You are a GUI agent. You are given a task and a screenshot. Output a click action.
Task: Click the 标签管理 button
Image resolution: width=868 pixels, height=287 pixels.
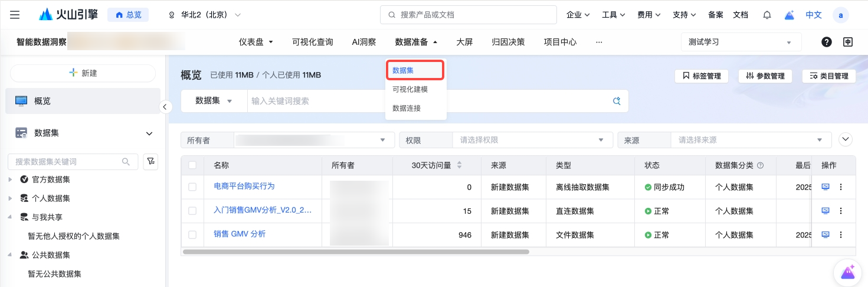702,76
